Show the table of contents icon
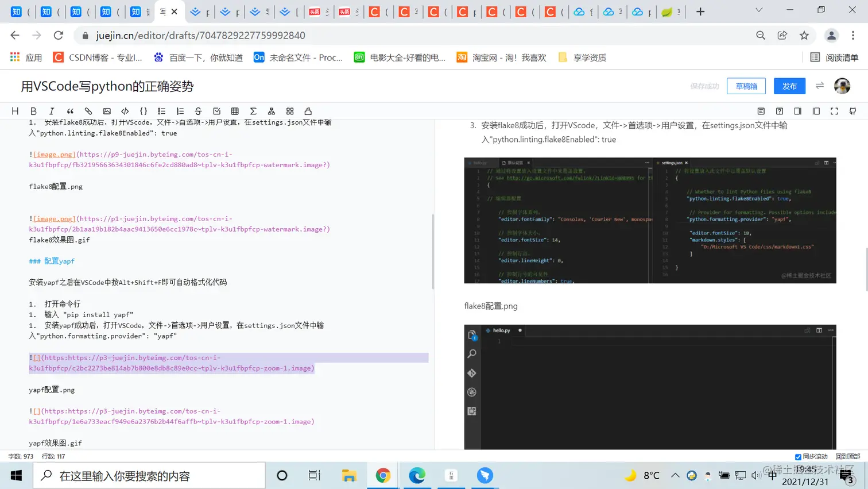868x489 pixels. pos(761,111)
